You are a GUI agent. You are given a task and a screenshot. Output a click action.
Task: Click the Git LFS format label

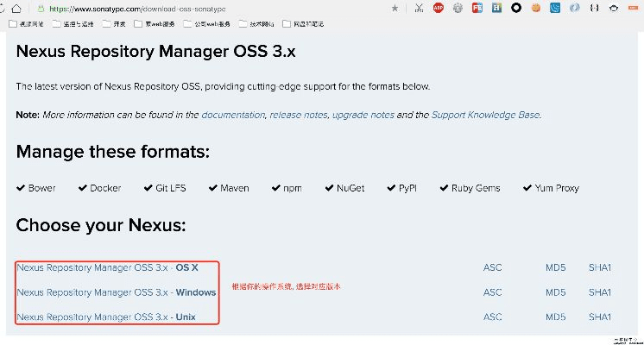(x=171, y=188)
